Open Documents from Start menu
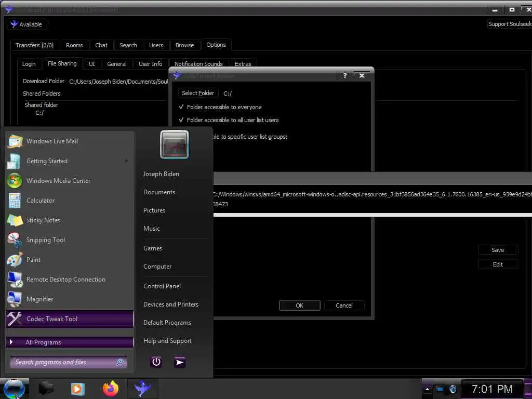 tap(159, 192)
